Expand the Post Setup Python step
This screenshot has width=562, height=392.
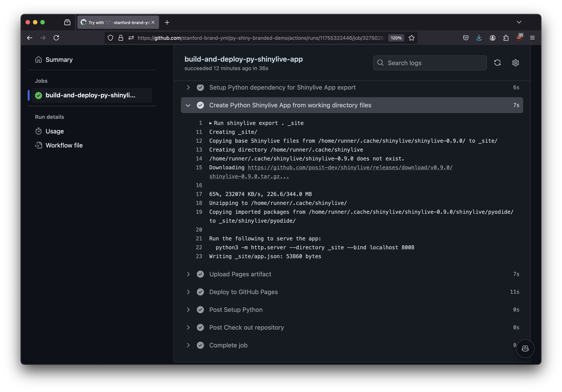[188, 310]
